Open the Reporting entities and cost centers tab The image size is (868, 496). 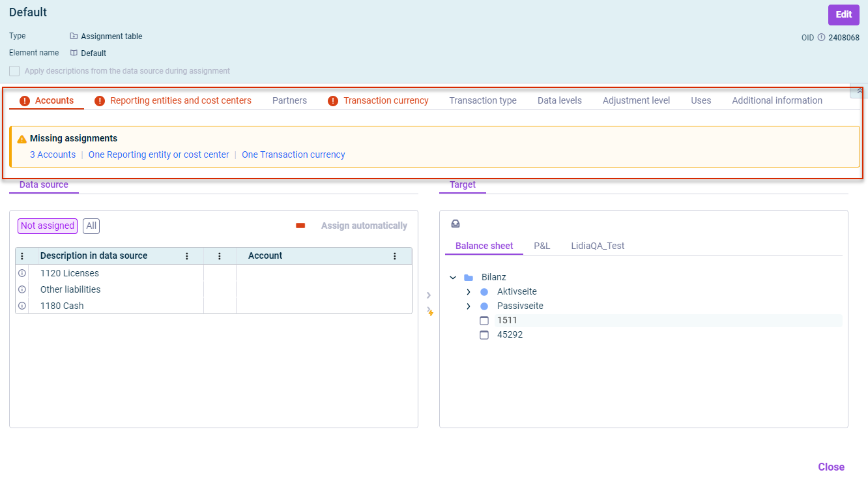[x=173, y=100]
